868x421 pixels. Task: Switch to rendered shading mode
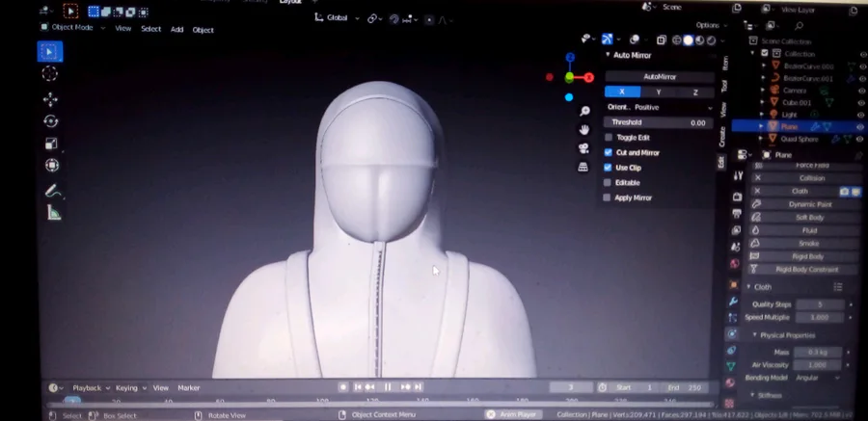(712, 40)
